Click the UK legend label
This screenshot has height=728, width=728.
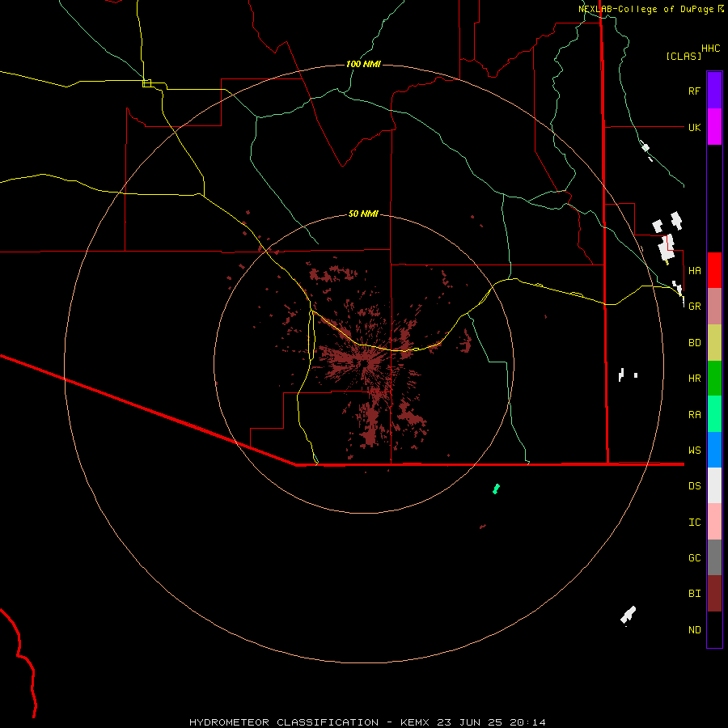[694, 127]
